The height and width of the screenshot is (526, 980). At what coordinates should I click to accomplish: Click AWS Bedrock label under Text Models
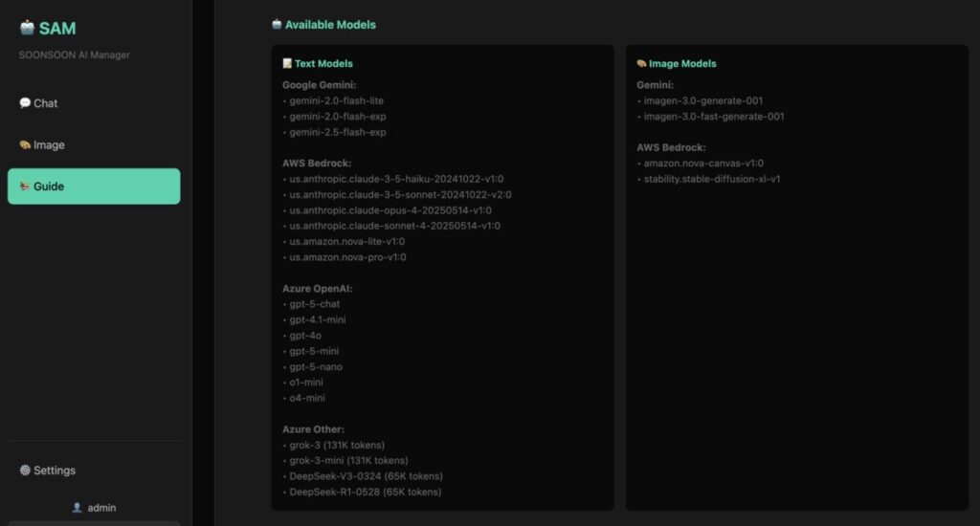(x=316, y=163)
